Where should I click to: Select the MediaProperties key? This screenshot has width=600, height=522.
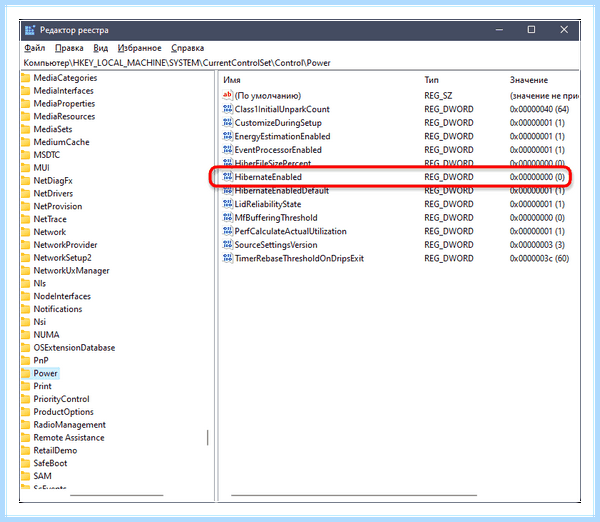click(x=64, y=104)
